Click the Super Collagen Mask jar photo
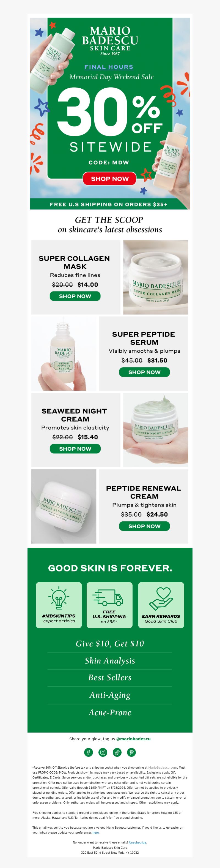The width and height of the screenshot is (220, 868). [155, 277]
